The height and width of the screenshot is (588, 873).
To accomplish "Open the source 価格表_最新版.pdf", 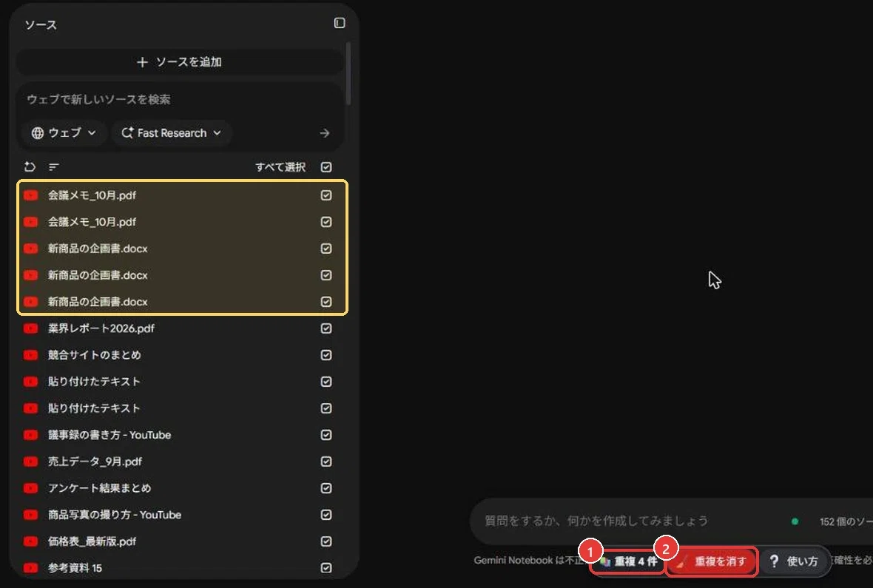I will coord(92,541).
